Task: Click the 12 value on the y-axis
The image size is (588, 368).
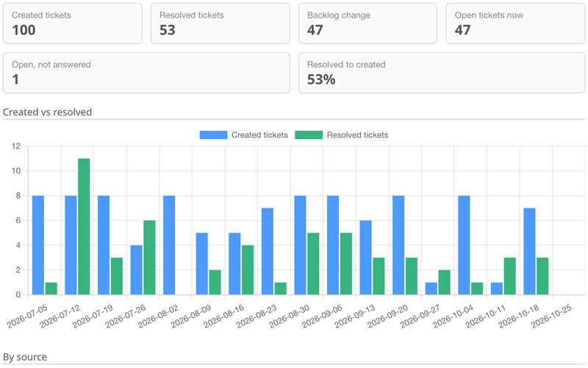Action: tap(16, 146)
